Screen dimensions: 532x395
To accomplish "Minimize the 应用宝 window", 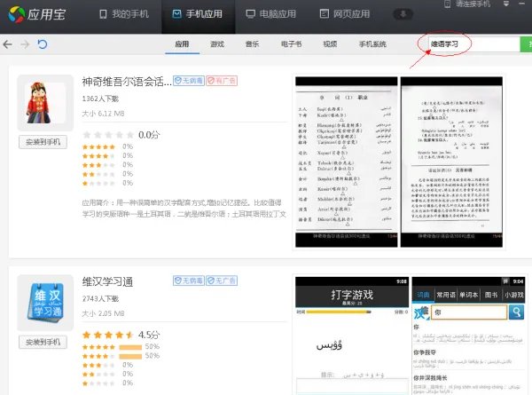I will point(522,4).
